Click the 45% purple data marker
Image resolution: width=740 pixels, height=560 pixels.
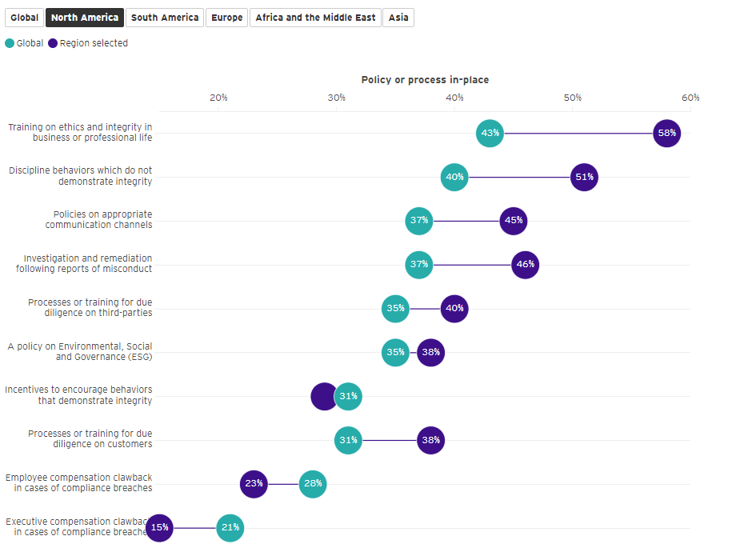point(514,221)
